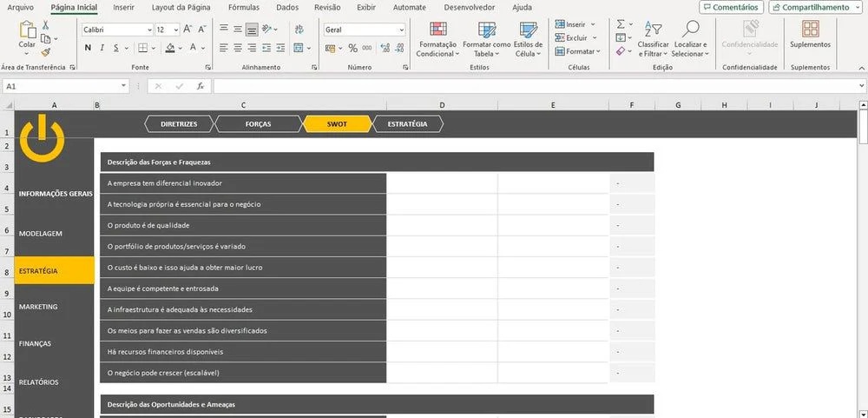Open the Fórmulas ribbon tab
The height and width of the screenshot is (418, 868).
(x=244, y=7)
